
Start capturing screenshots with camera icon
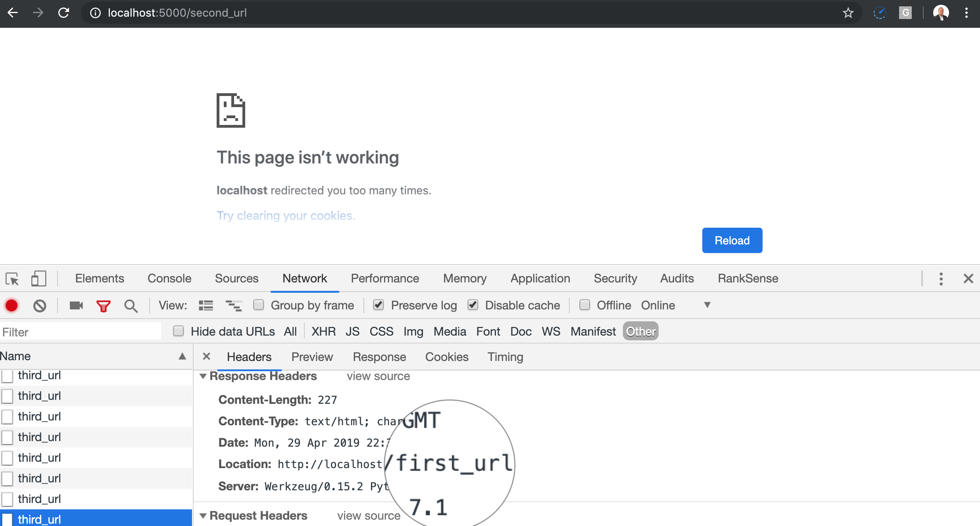(x=76, y=305)
